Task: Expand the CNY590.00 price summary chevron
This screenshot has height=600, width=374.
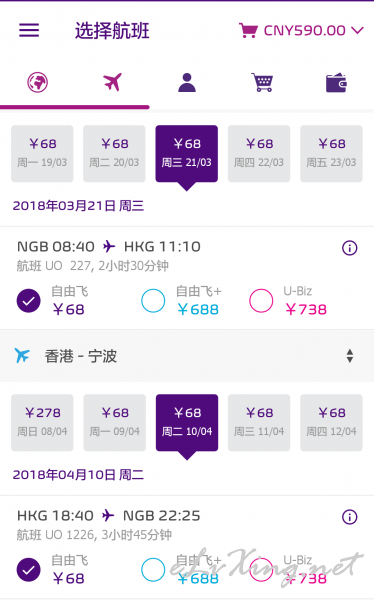Action: click(357, 30)
